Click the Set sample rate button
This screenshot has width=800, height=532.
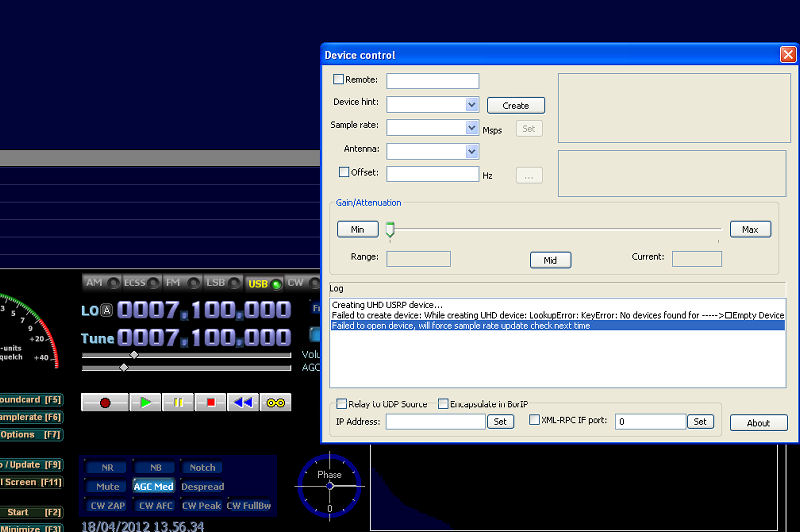pos(529,129)
